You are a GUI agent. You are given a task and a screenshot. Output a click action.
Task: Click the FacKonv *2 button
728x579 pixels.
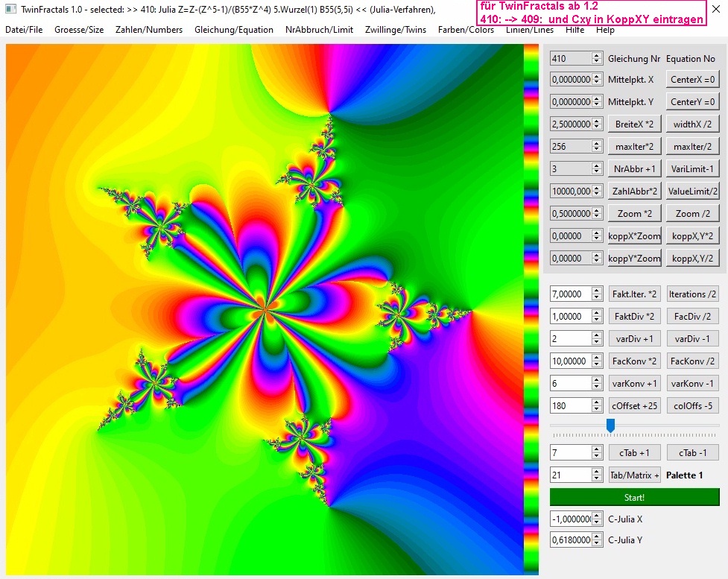(634, 361)
